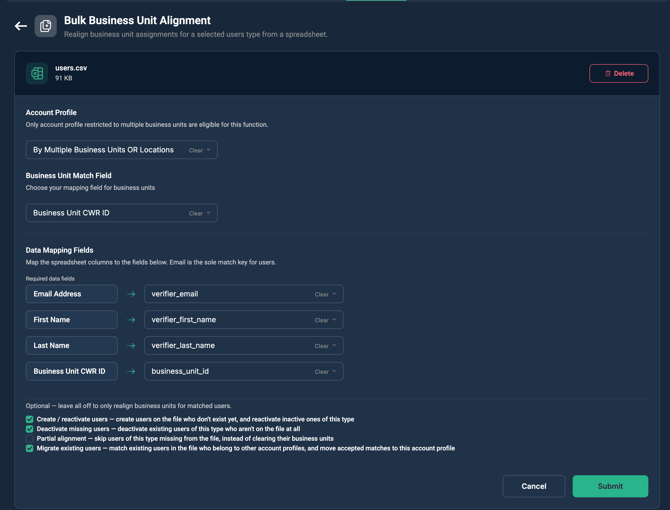670x510 pixels.
Task: Click the Account Profile section heading
Action: point(51,113)
